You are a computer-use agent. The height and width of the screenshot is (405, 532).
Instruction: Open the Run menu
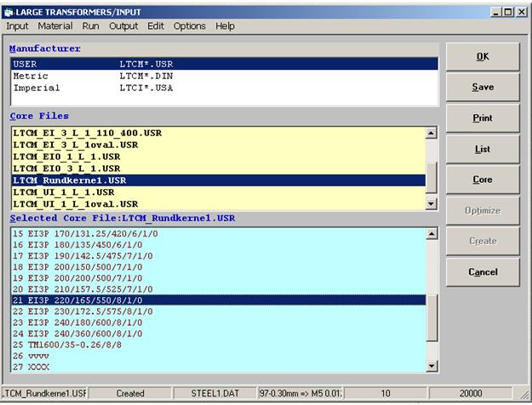pos(90,26)
